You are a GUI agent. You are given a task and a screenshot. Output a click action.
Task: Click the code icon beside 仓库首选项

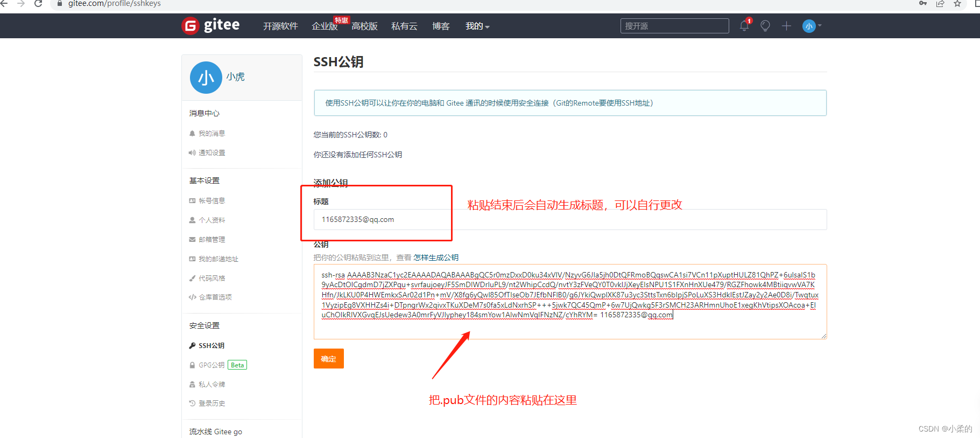(x=192, y=297)
